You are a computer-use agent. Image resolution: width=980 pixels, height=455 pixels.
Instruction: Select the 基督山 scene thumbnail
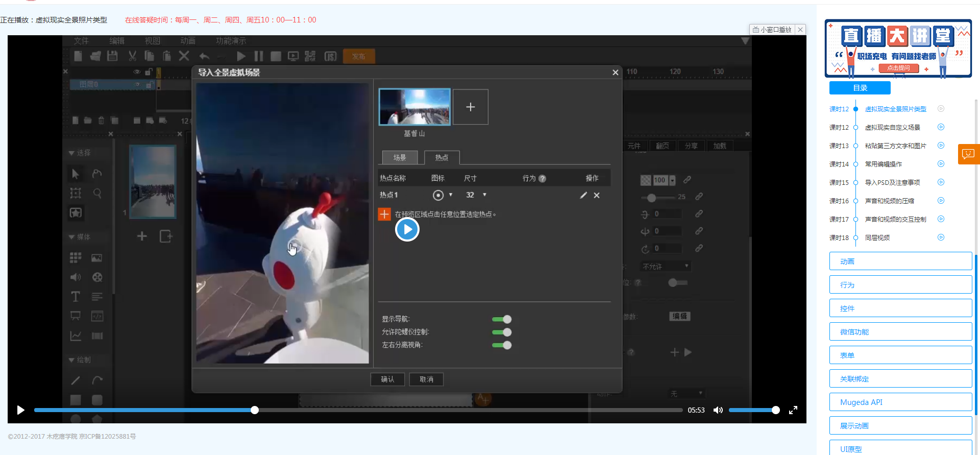414,107
